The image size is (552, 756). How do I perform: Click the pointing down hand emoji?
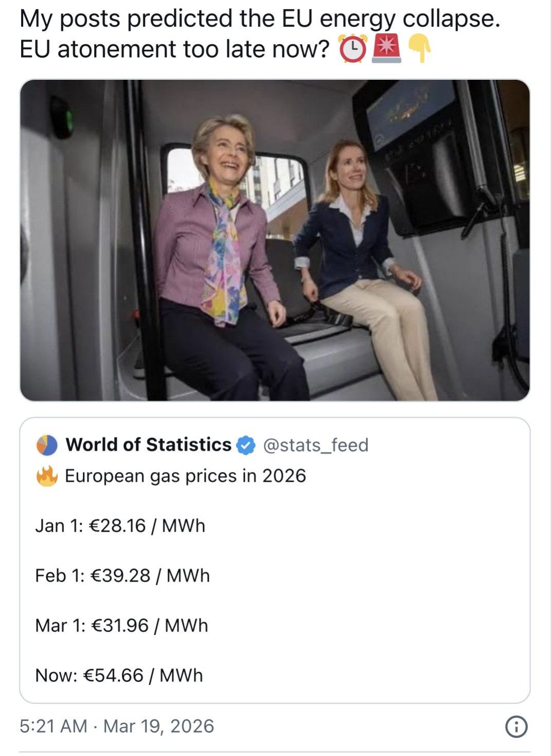coord(420,50)
